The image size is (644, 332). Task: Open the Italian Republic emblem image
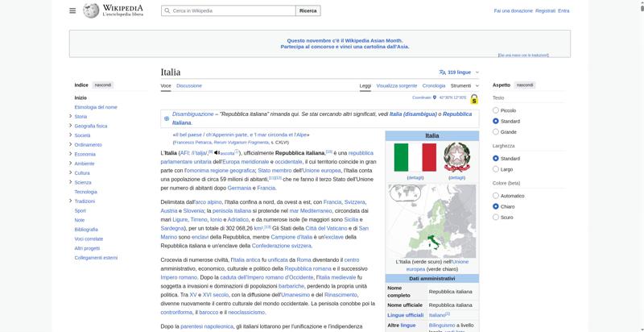coord(456,158)
